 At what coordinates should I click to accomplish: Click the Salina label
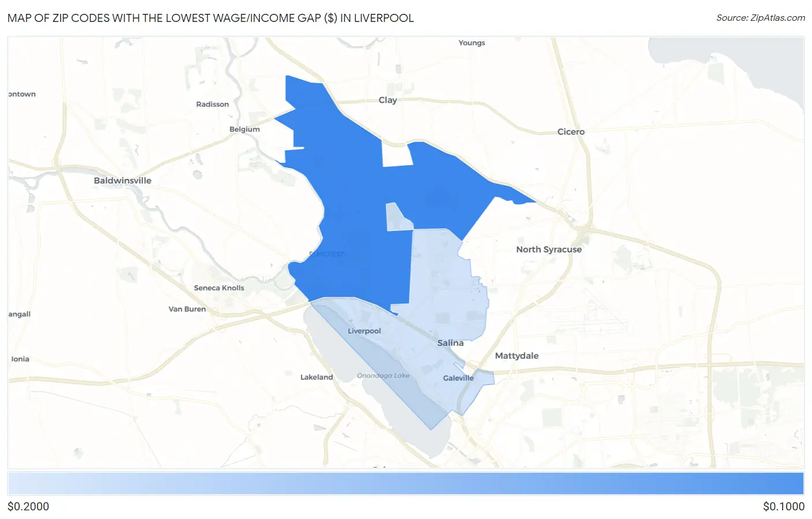pyautogui.click(x=450, y=343)
